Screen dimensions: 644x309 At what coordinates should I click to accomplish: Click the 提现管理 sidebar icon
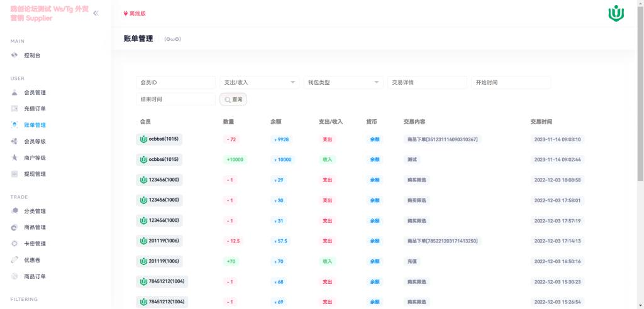click(x=14, y=174)
